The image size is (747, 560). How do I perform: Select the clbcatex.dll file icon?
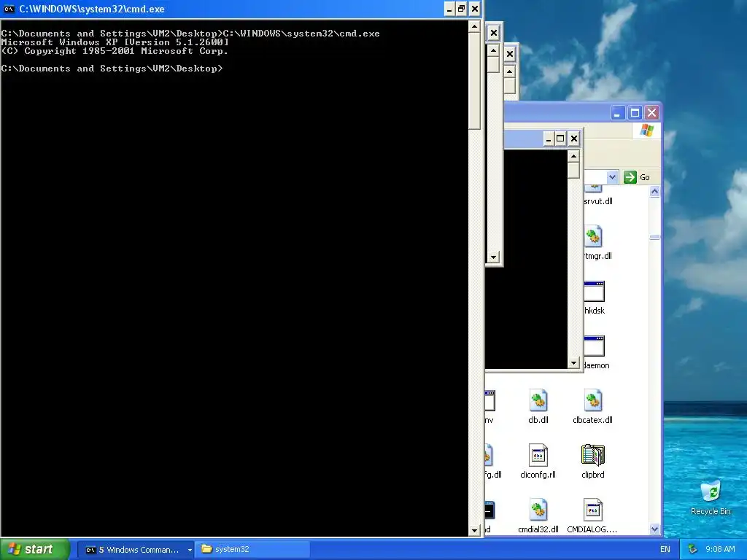[592, 400]
